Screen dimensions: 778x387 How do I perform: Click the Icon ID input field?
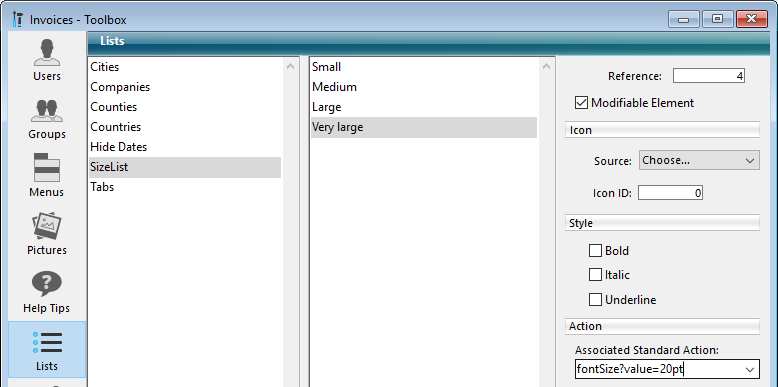(x=670, y=193)
